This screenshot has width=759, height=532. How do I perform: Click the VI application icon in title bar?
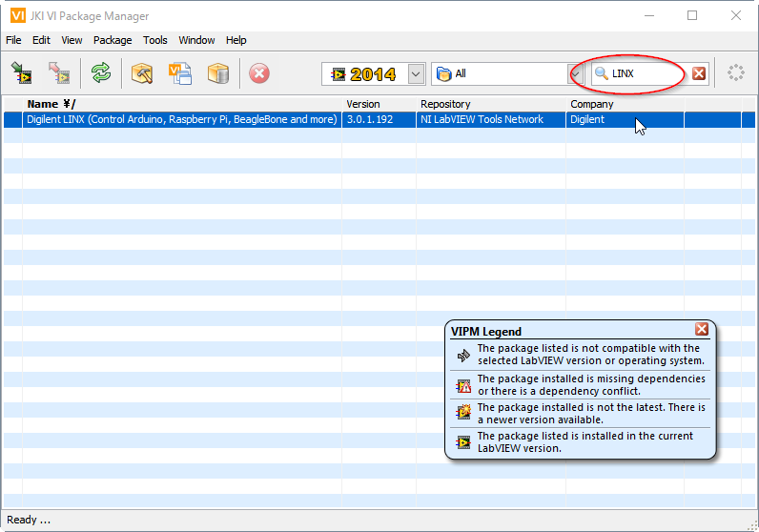[18, 16]
